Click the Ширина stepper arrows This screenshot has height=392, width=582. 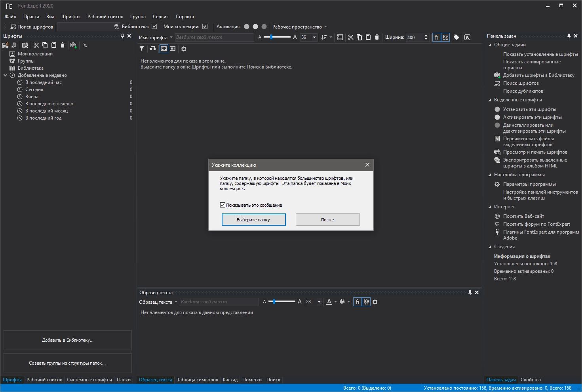point(426,37)
